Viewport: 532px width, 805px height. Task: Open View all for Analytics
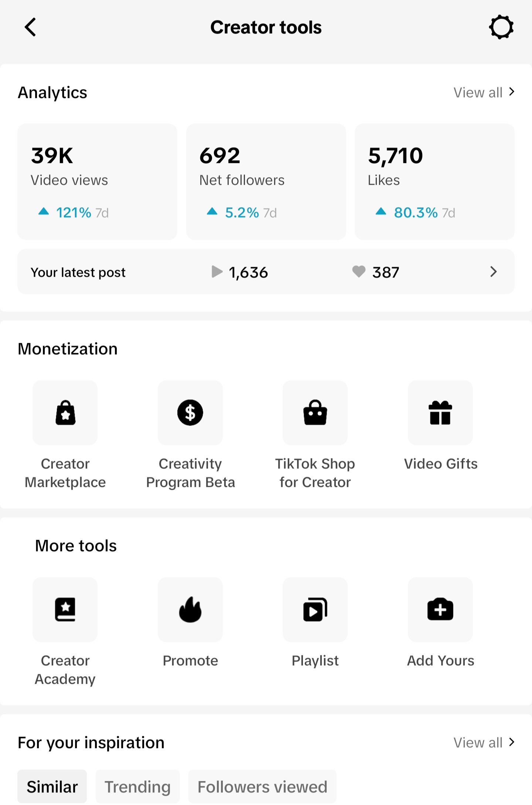pos(484,92)
